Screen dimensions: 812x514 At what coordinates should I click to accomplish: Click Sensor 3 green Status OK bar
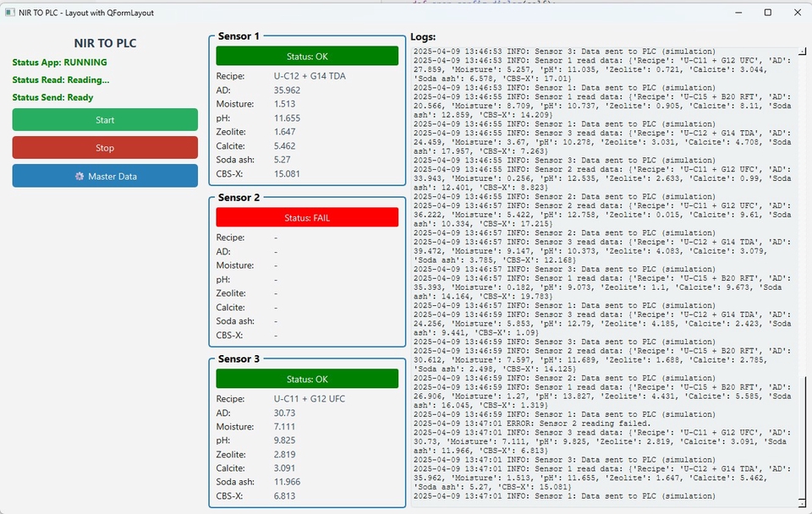[307, 379]
